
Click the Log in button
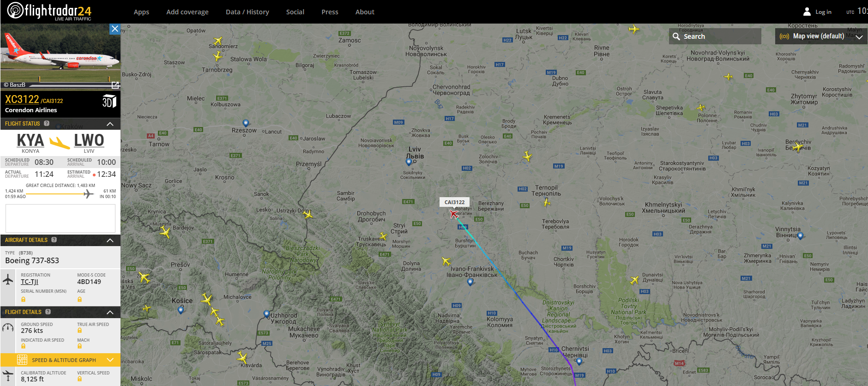pyautogui.click(x=818, y=12)
